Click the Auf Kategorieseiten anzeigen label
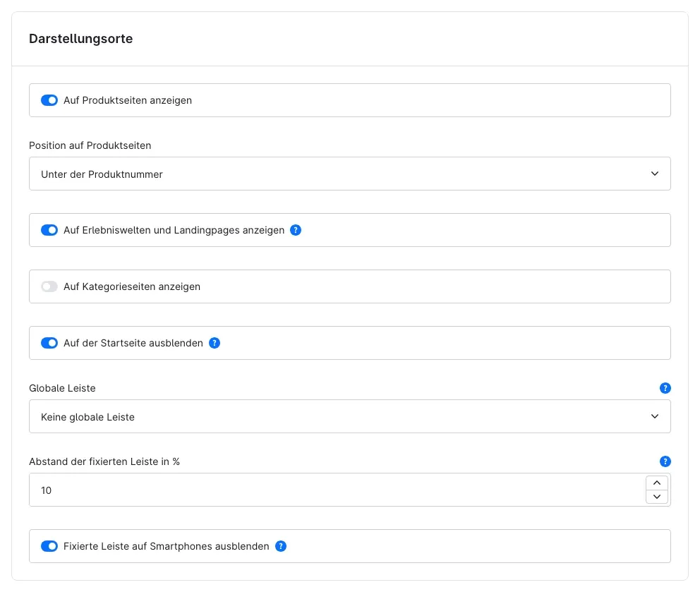700x592 pixels. pyautogui.click(x=132, y=286)
